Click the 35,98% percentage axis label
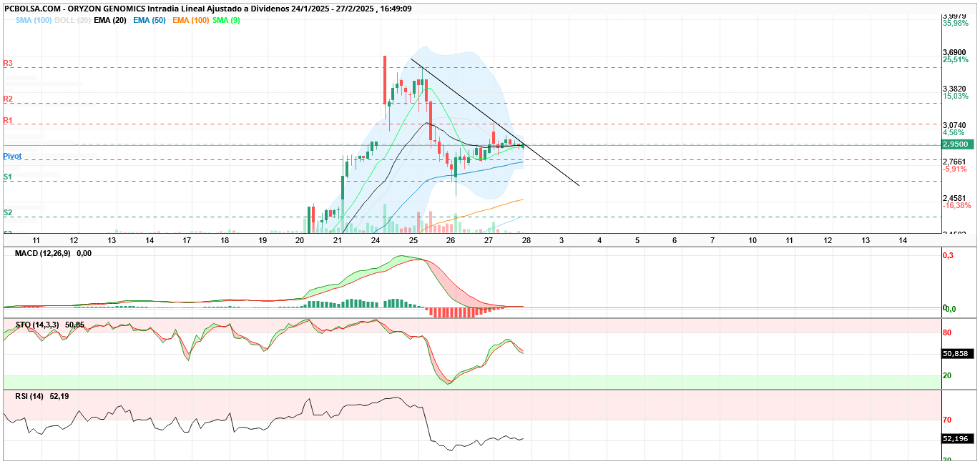The width and height of the screenshot is (980, 464). [x=954, y=24]
